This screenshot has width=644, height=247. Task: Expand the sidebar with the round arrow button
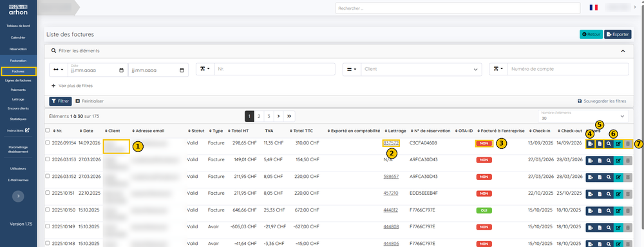coord(18,197)
